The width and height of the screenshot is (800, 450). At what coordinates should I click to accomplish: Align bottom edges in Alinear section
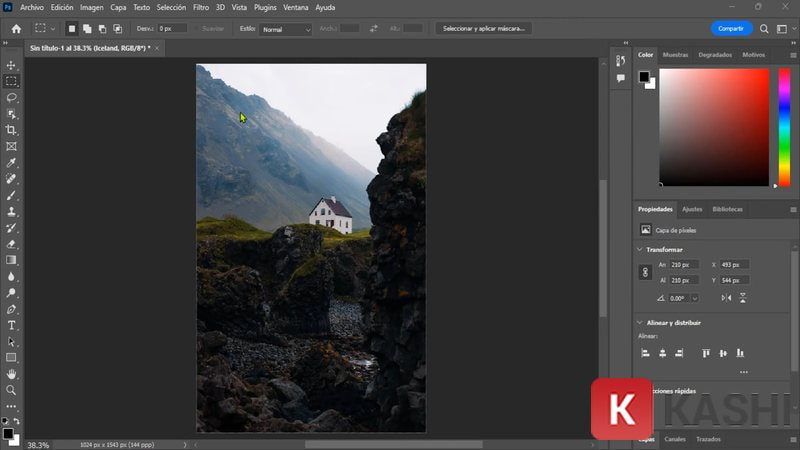(x=740, y=353)
